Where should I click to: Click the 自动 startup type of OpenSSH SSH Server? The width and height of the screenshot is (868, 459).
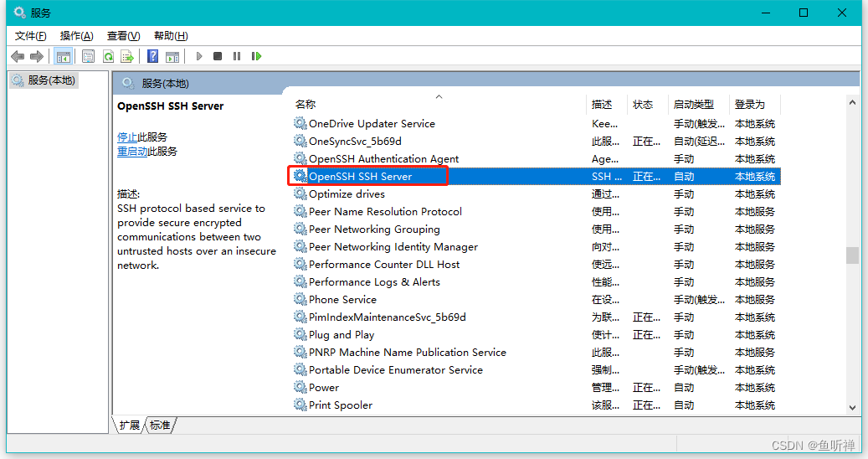click(x=684, y=176)
